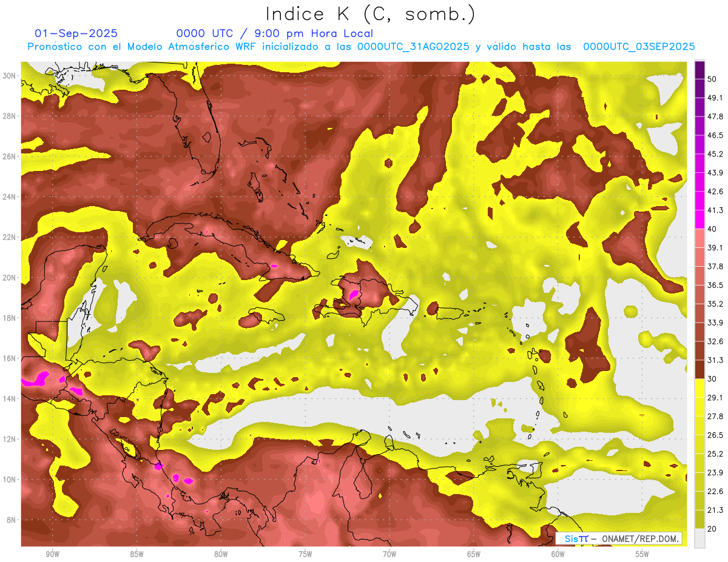728x562 pixels.
Task: Click the colorbar value 35.2
Action: pos(715,304)
